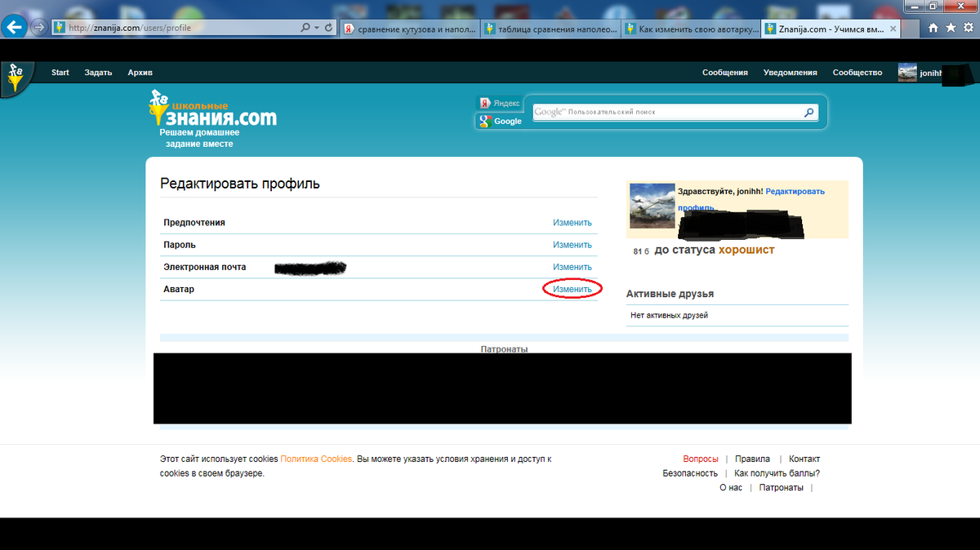This screenshot has height=550, width=980.
Task: Click the magnifier icon in Google search box
Action: point(808,112)
